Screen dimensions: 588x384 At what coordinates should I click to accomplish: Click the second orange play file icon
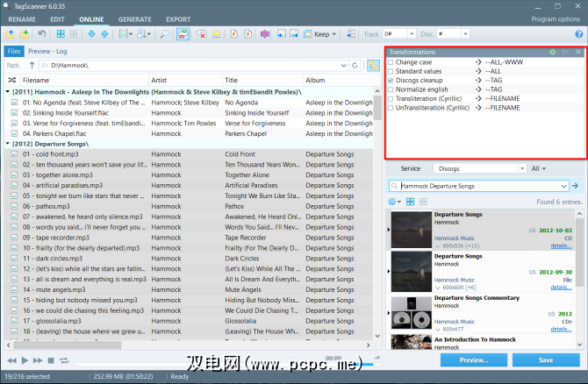[247, 34]
